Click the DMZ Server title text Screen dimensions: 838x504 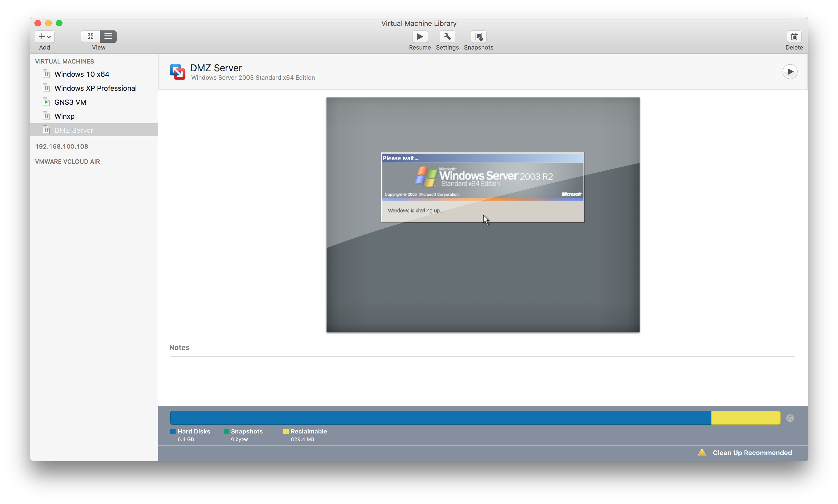(216, 68)
